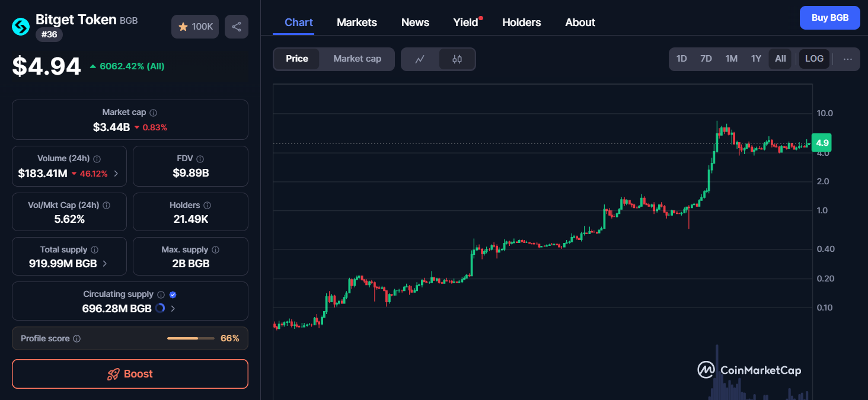Click the 10.0 price axis label
The image size is (868, 400).
coord(825,113)
